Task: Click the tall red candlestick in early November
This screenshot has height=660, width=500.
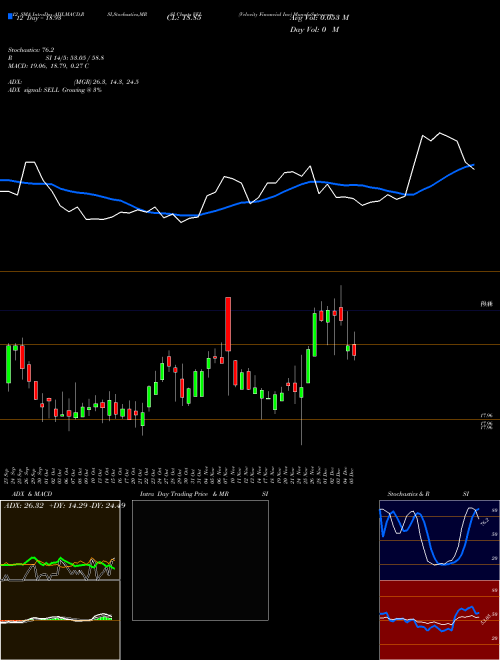Action: [x=228, y=324]
